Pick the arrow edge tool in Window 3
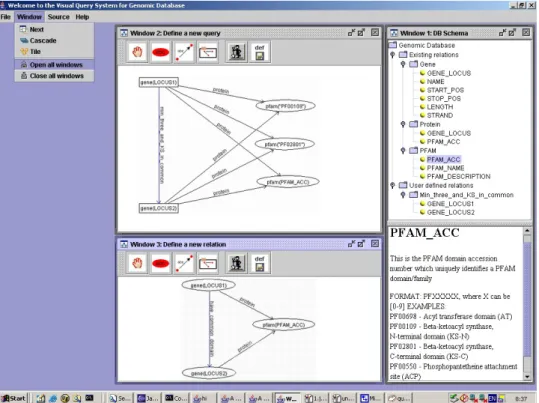The width and height of the screenshot is (539, 403). (184, 263)
